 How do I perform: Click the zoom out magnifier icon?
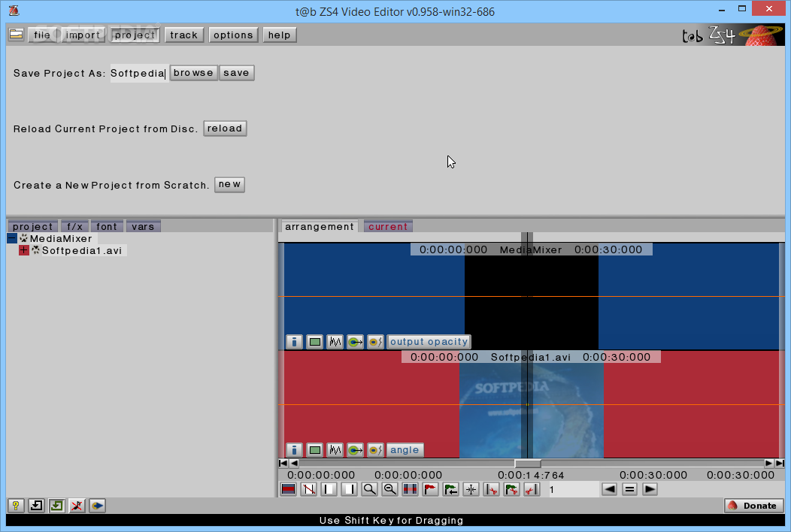[390, 489]
